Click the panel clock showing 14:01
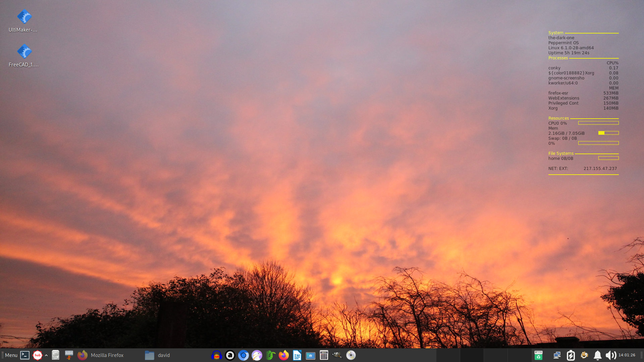This screenshot has height=362, width=644. coord(627,355)
